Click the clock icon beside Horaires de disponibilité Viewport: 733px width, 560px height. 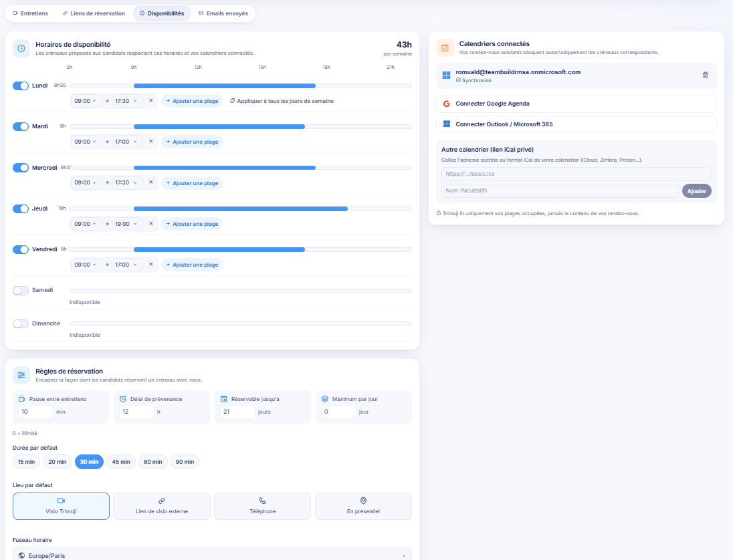(21, 48)
